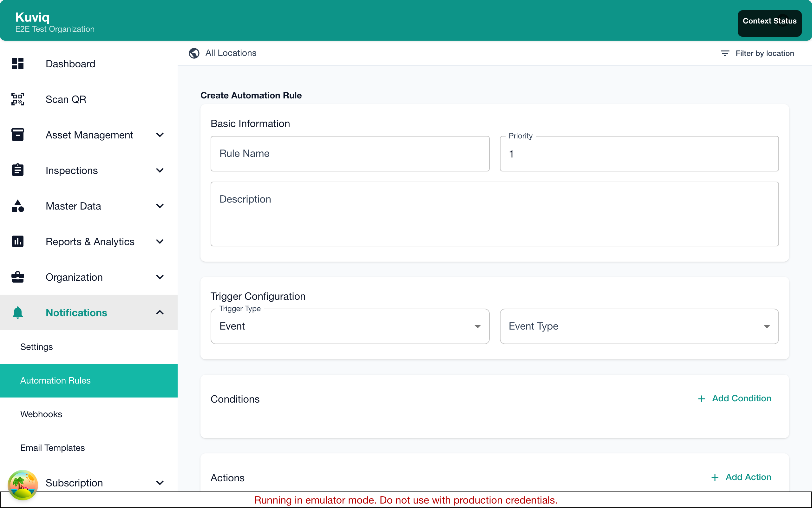
Task: Expand the Reports & Analytics chevron
Action: tap(160, 241)
